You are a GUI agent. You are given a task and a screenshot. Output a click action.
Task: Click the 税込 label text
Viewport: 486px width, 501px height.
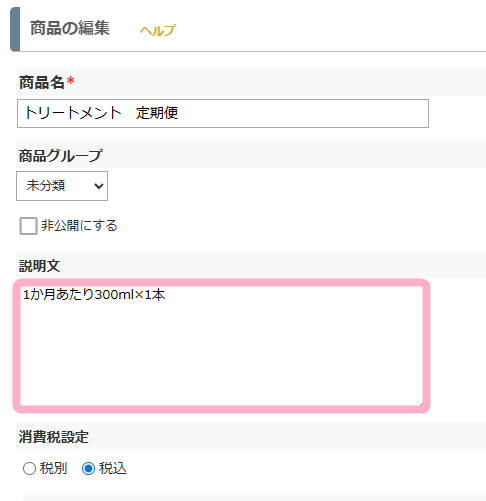pyautogui.click(x=113, y=468)
